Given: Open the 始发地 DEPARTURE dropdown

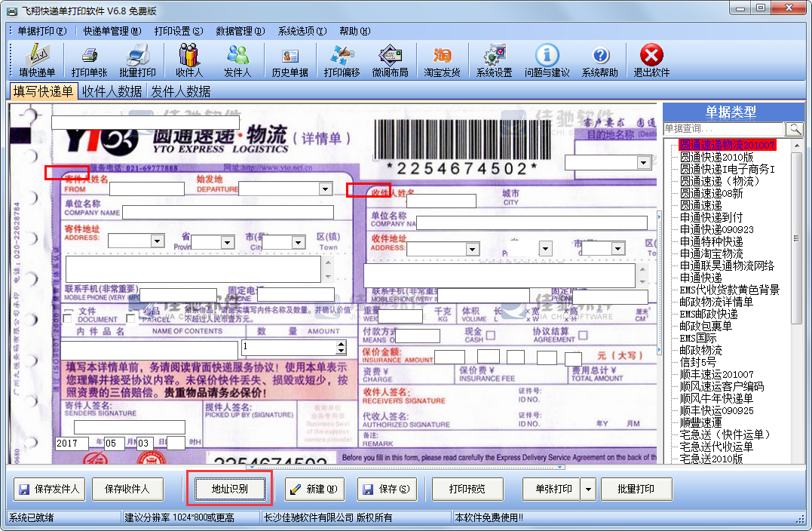Looking at the screenshot, I should point(324,188).
